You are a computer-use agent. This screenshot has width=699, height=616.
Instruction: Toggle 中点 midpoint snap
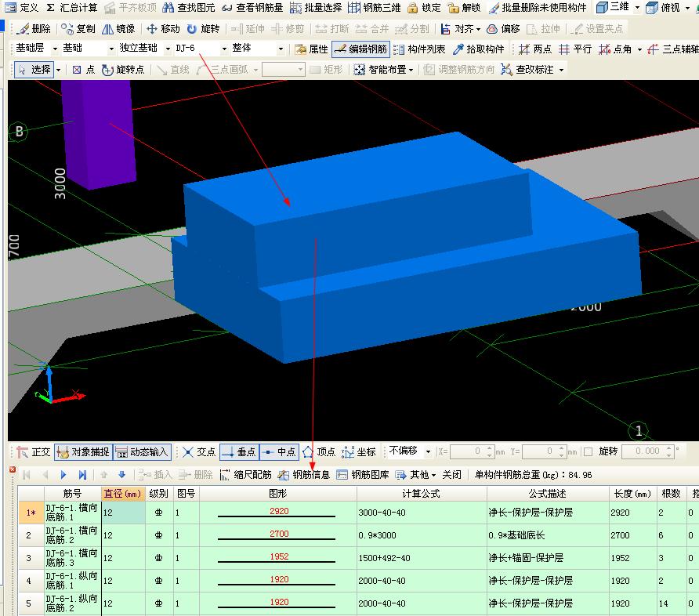[x=279, y=452]
